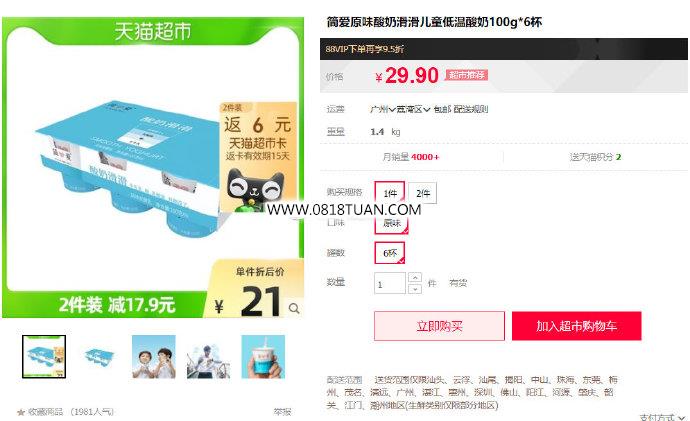Click the 立即购买 button

coord(439,326)
